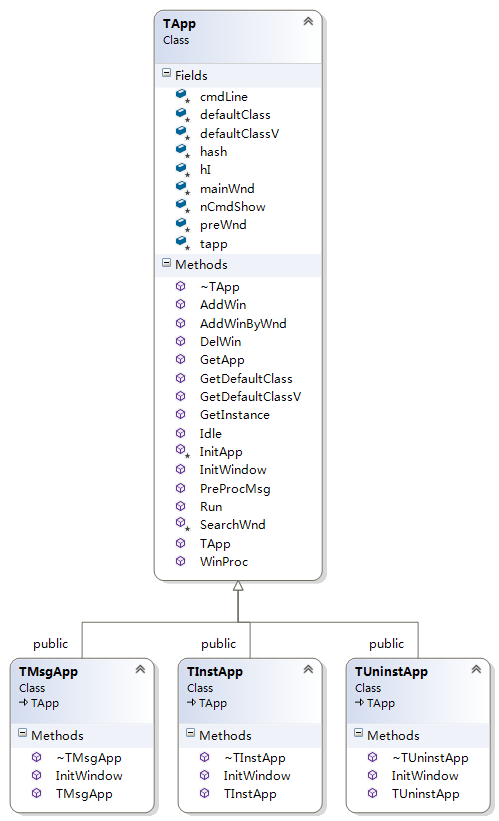499x821 pixels.
Task: Click the field icon beside mainWnd
Action: tap(182, 187)
